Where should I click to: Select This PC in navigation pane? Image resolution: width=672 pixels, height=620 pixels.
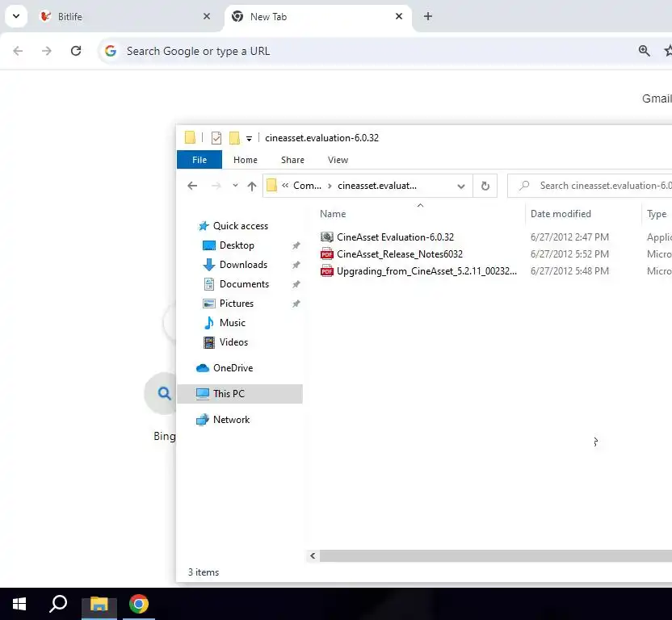click(x=240, y=394)
